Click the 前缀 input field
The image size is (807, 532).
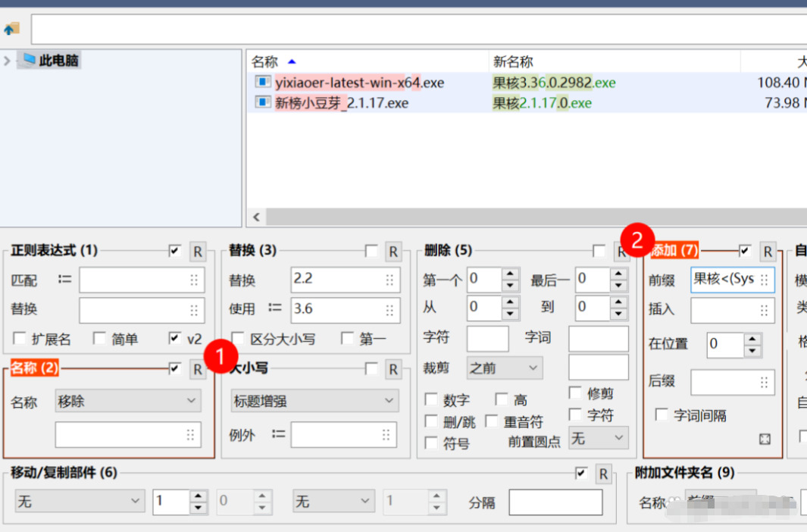(725, 279)
